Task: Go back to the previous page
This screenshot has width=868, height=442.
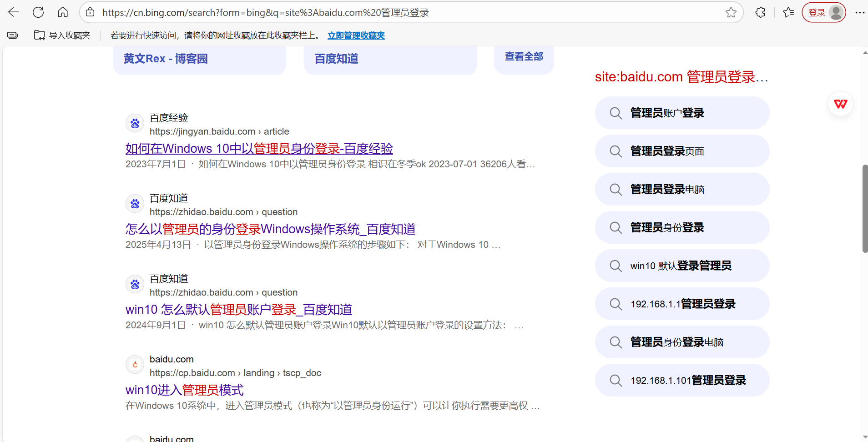Action: pos(14,12)
